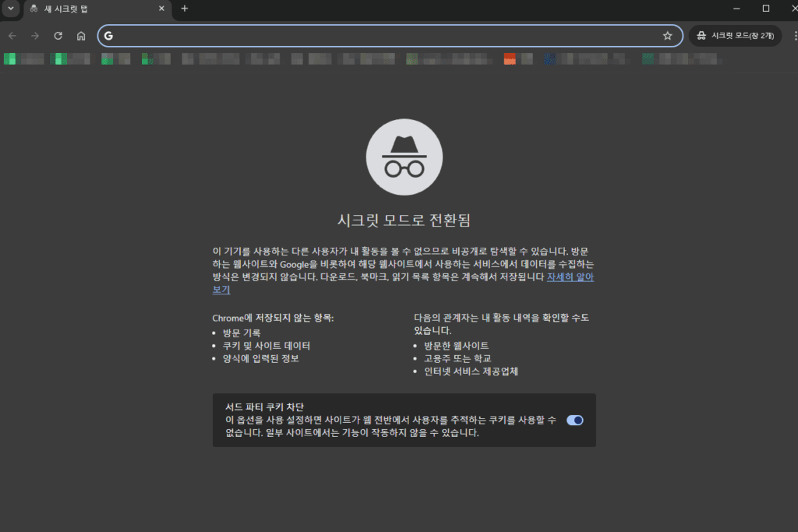
Task: Follow the 자세히 알아보기 link
Action: pos(570,277)
